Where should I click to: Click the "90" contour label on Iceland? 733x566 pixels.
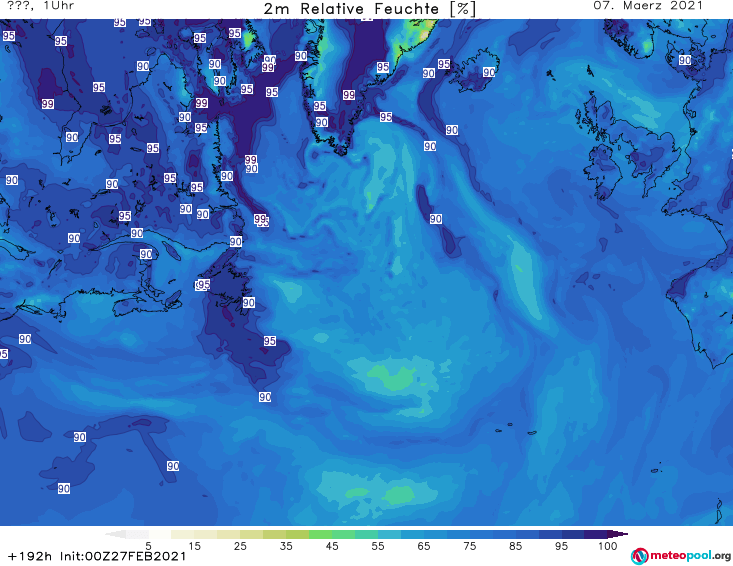click(x=489, y=72)
